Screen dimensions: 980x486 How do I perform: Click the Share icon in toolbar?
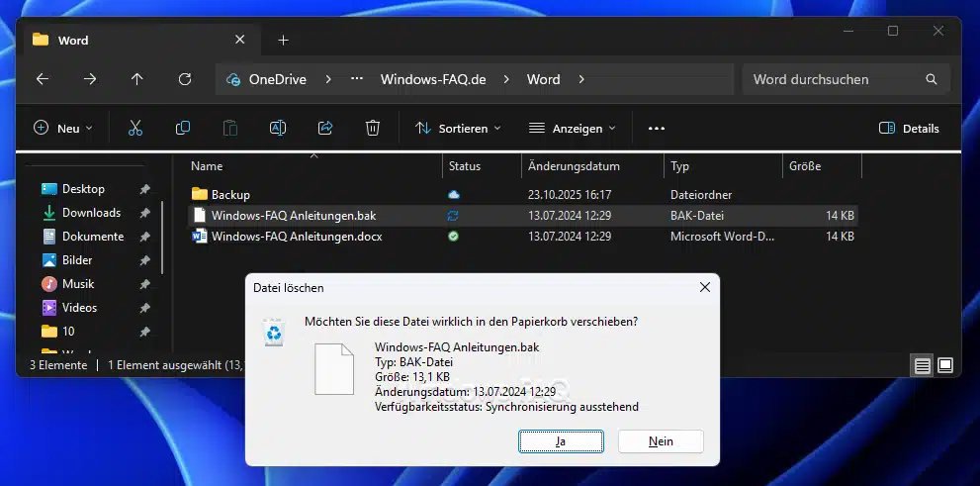tap(325, 128)
